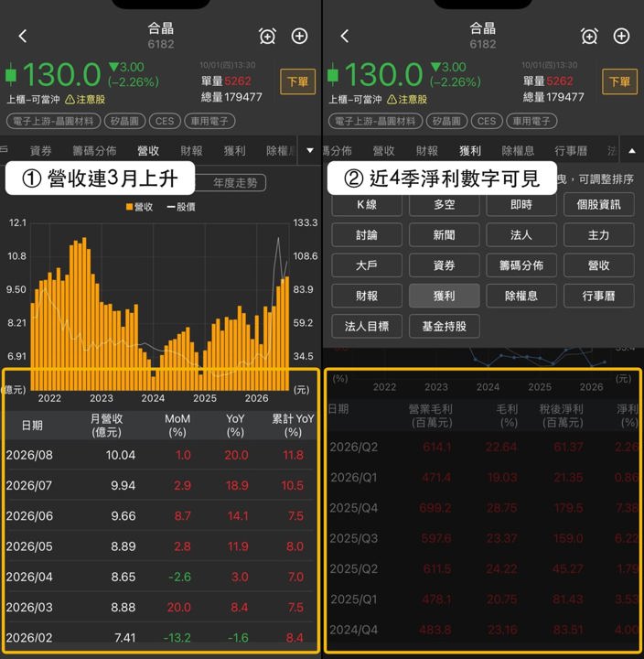Screen dimensions: 644x659
Task: Switch to 獲利 tab on left screen
Action: click(235, 151)
